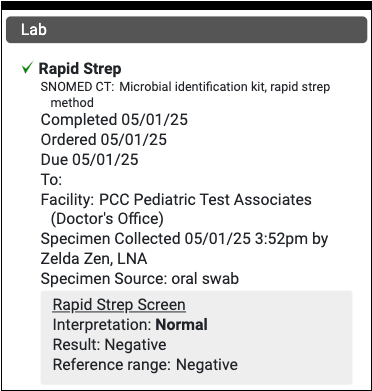Click the green completed checkmark icon
Image resolution: width=372 pixels, height=391 pixels.
27,68
